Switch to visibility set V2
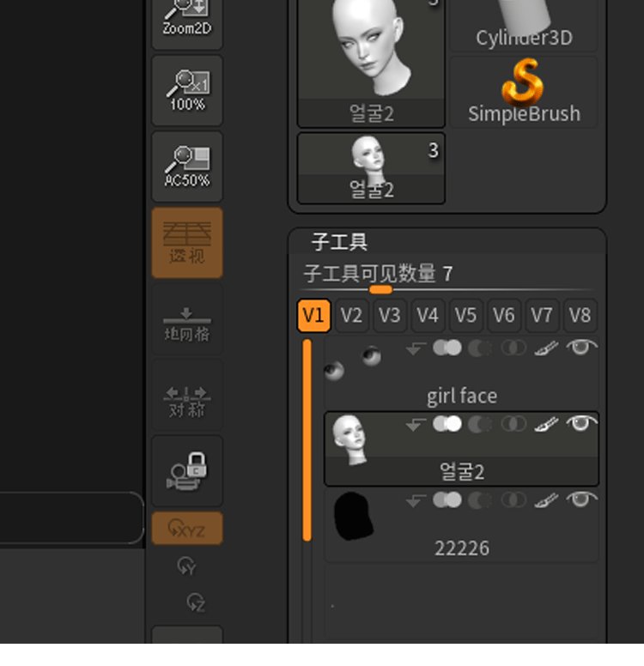 351,316
